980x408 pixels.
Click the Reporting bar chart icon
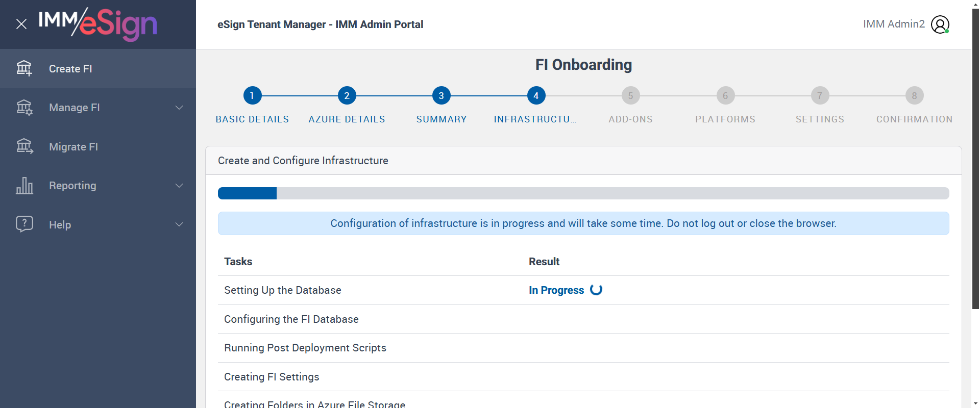click(x=24, y=186)
